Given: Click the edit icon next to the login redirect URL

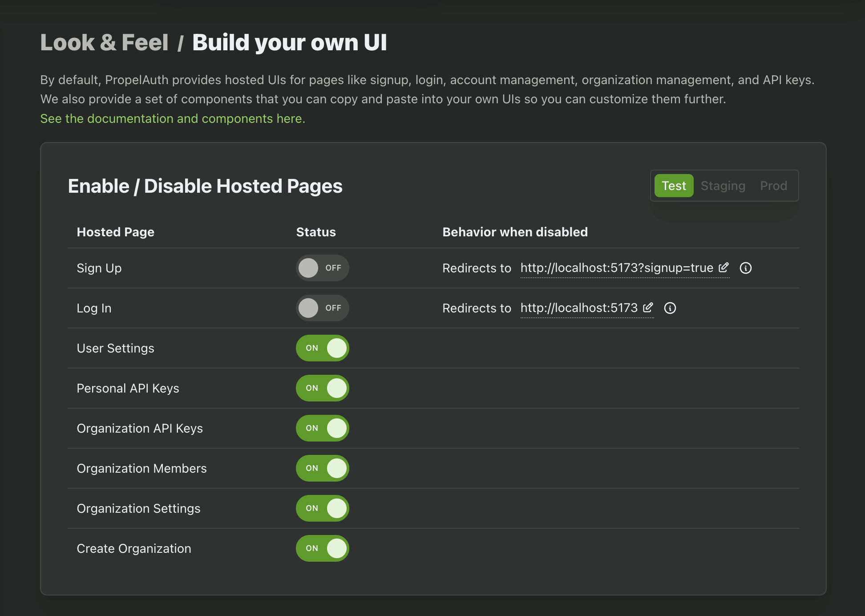Looking at the screenshot, I should click(x=648, y=308).
